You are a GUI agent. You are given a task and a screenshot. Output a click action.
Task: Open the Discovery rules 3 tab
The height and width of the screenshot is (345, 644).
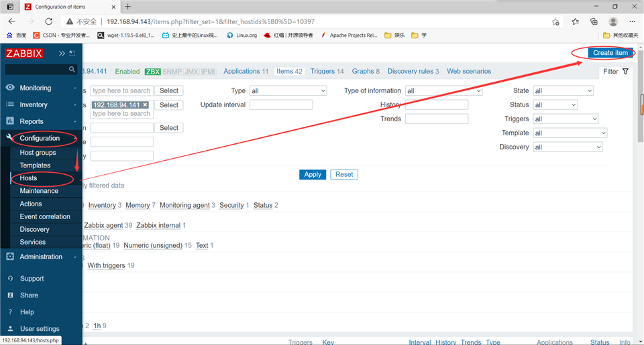[x=413, y=72]
